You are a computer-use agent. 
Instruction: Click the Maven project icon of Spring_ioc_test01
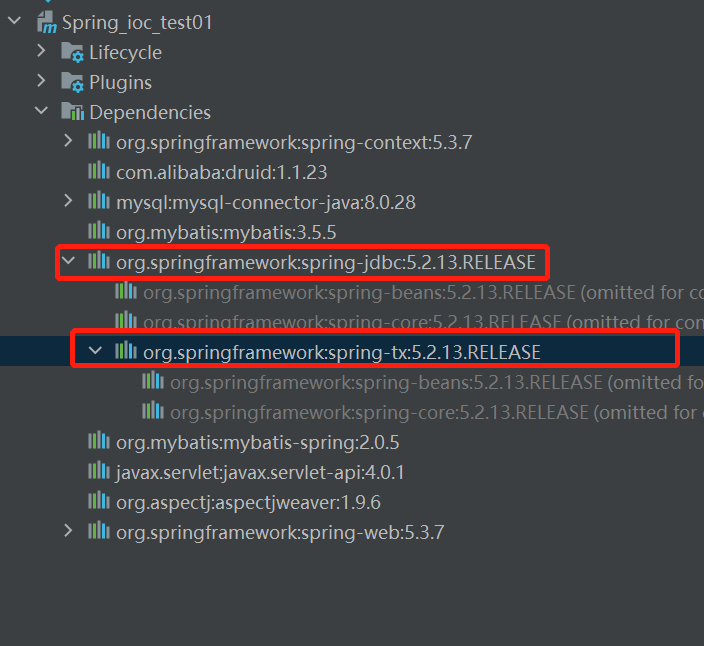[47, 22]
